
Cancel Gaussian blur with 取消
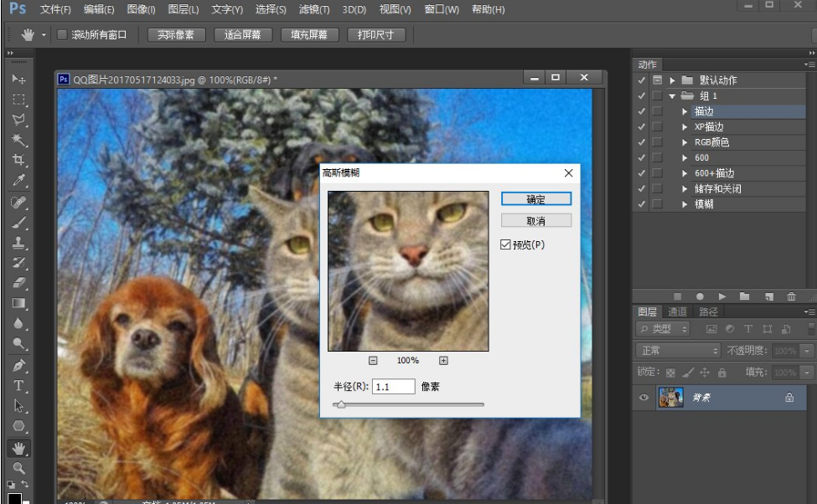click(536, 221)
